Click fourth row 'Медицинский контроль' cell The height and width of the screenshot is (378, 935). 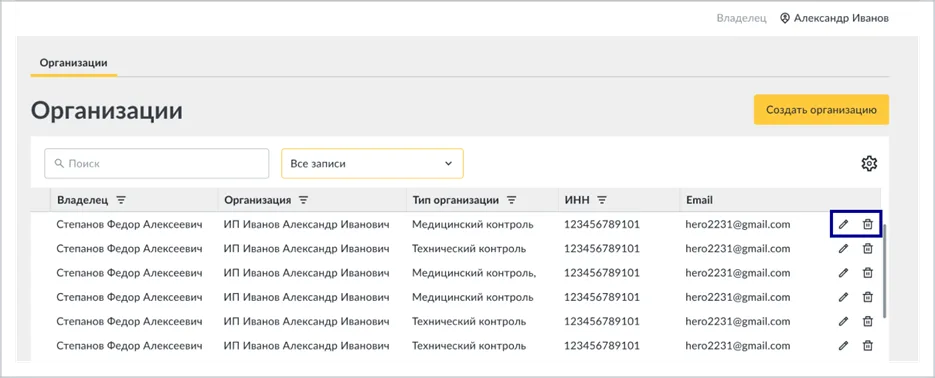tap(472, 297)
